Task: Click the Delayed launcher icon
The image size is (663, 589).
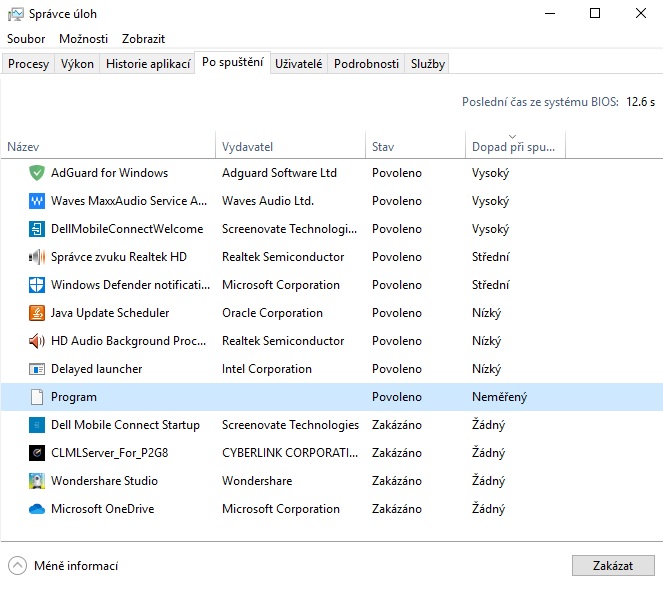Action: point(37,369)
